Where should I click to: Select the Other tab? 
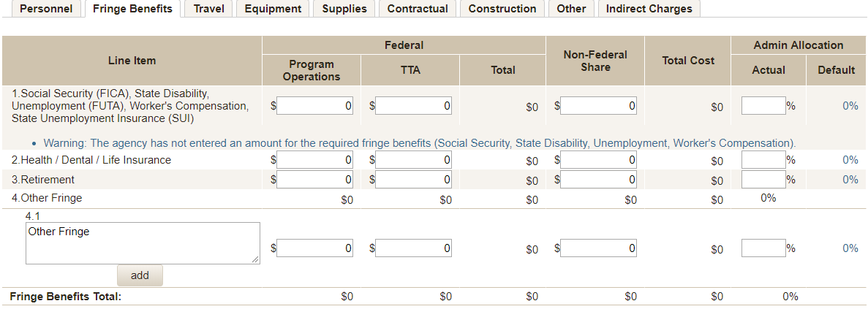tap(571, 9)
